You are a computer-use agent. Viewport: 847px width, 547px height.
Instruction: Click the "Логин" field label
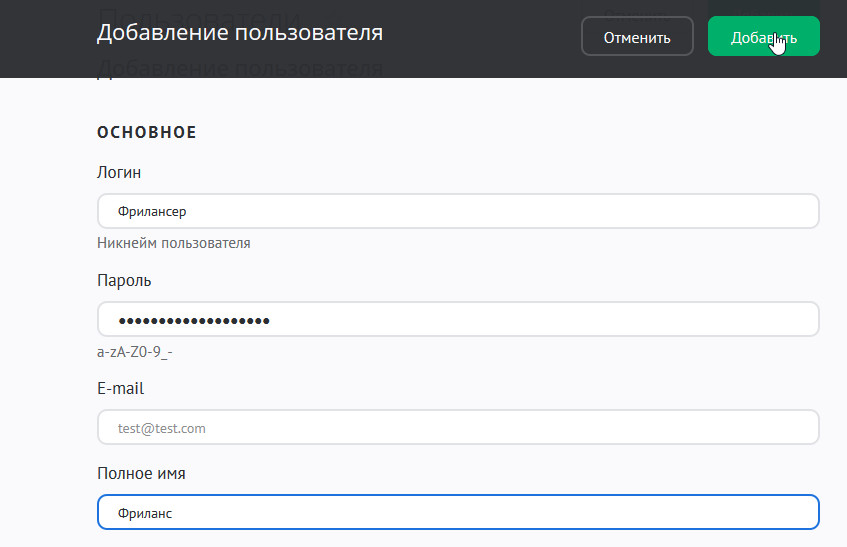(x=119, y=172)
